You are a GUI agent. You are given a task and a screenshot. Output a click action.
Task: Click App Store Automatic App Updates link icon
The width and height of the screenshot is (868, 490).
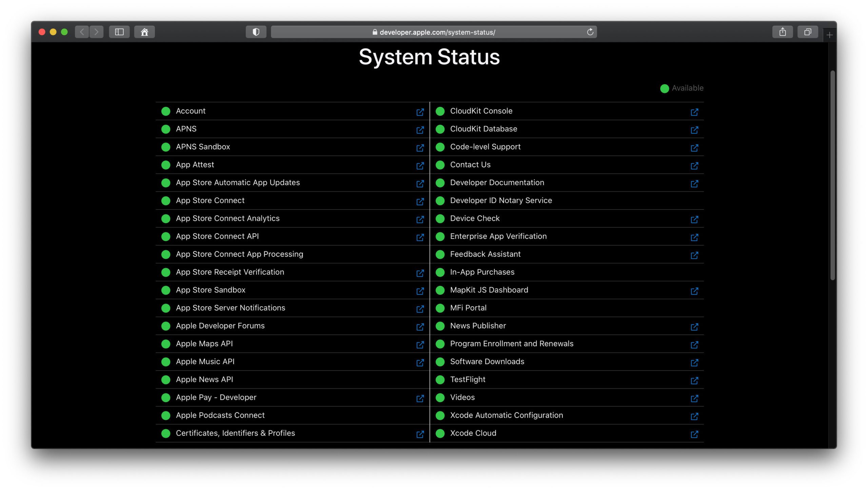point(420,183)
